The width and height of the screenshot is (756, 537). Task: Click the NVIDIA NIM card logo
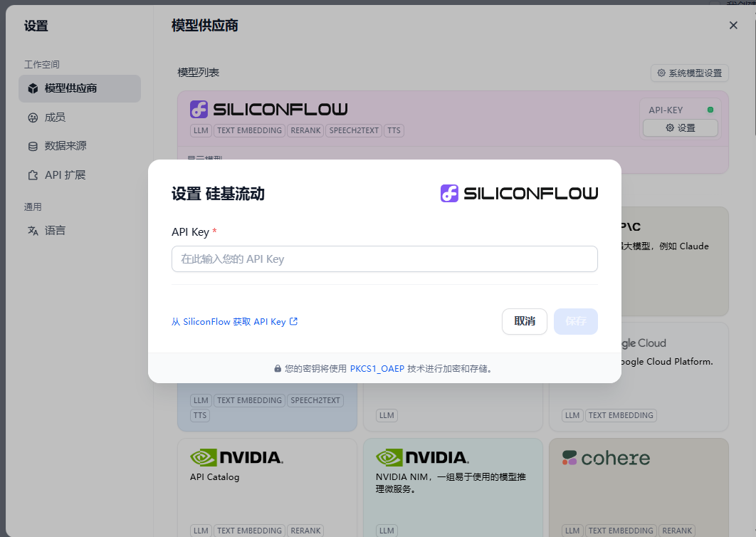pos(422,457)
